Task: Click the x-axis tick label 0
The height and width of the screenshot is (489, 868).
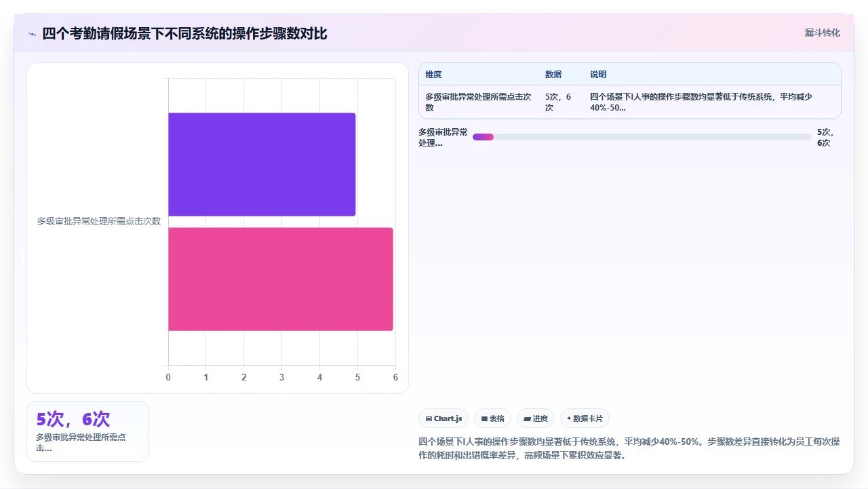Action: (168, 377)
